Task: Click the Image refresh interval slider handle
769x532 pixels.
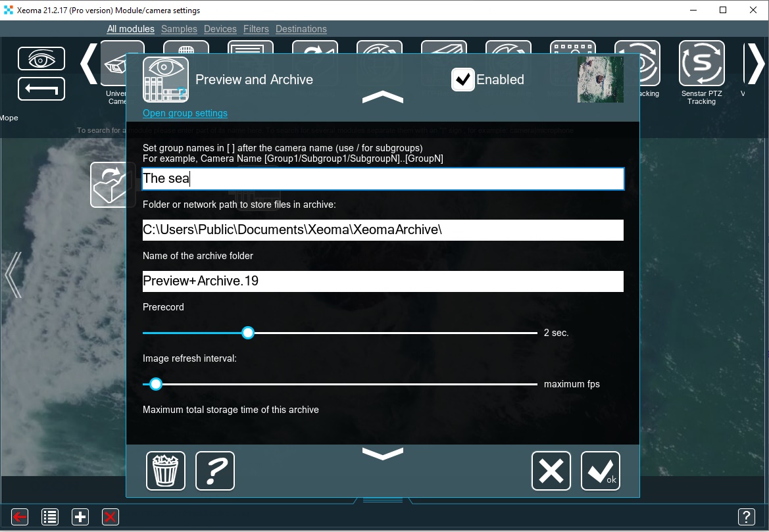Action: point(155,385)
